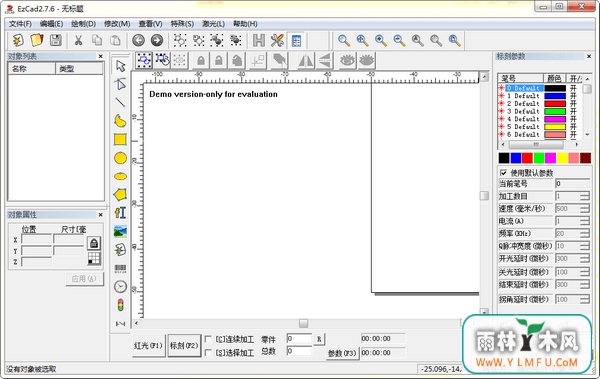The height and width of the screenshot is (379, 600).
Task: Toggle on/off for pen 3 Default
Action: 573,111
